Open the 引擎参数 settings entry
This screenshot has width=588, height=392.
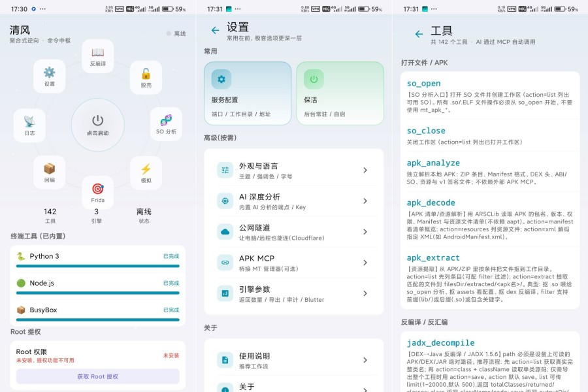293,294
